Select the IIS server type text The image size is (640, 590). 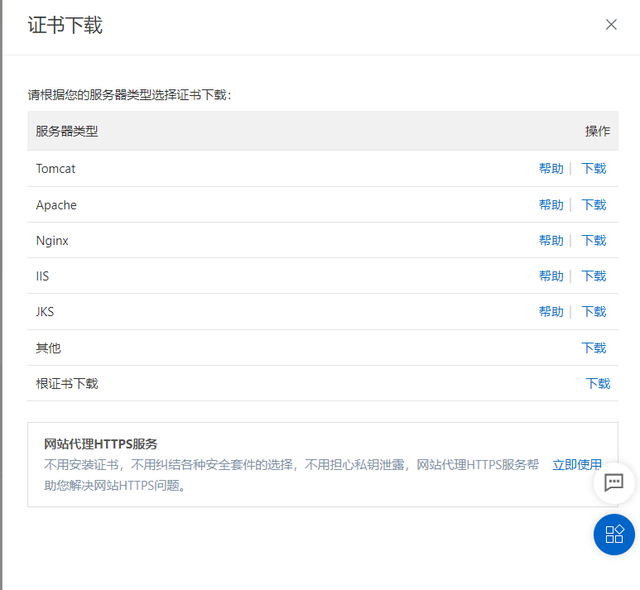pyautogui.click(x=42, y=276)
